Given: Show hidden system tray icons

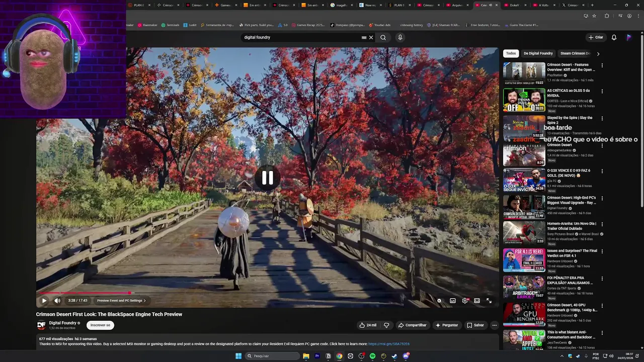Looking at the screenshot, I should point(562,356).
